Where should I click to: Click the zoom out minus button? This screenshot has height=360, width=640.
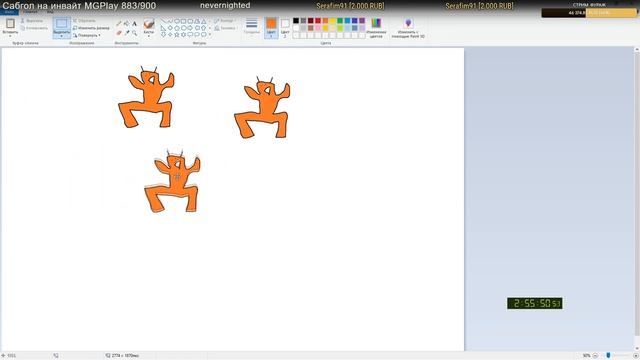point(595,356)
